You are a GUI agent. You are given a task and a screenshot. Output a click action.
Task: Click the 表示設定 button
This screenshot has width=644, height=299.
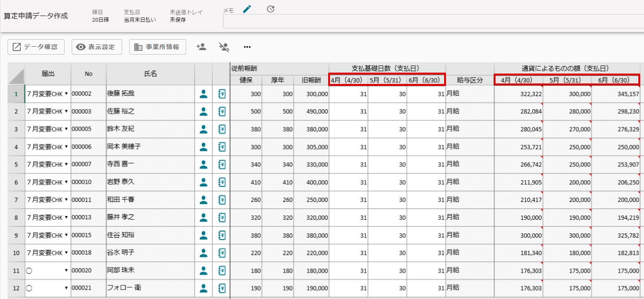pos(97,47)
